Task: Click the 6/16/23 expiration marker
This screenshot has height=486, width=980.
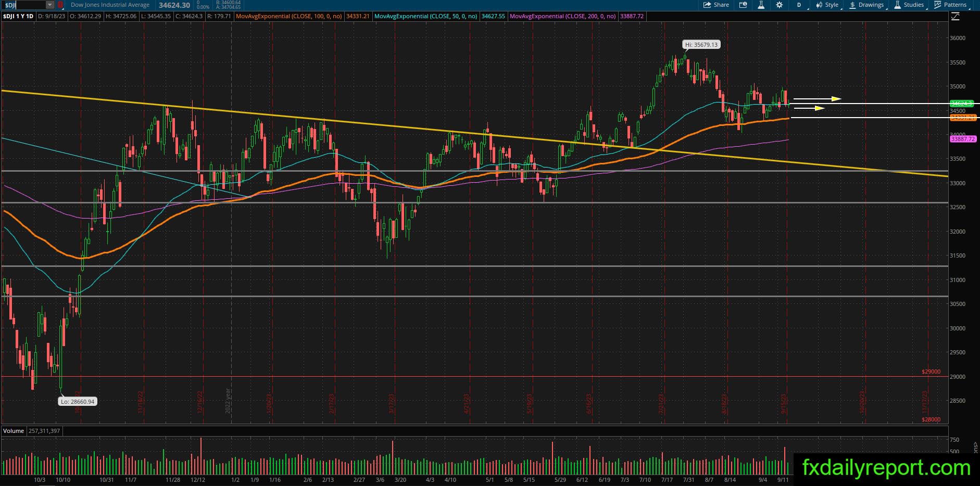Action: click(588, 404)
